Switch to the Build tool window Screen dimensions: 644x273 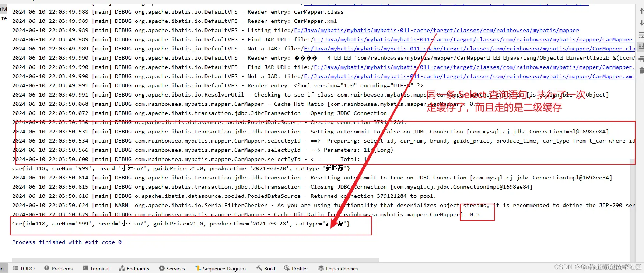tap(266, 269)
